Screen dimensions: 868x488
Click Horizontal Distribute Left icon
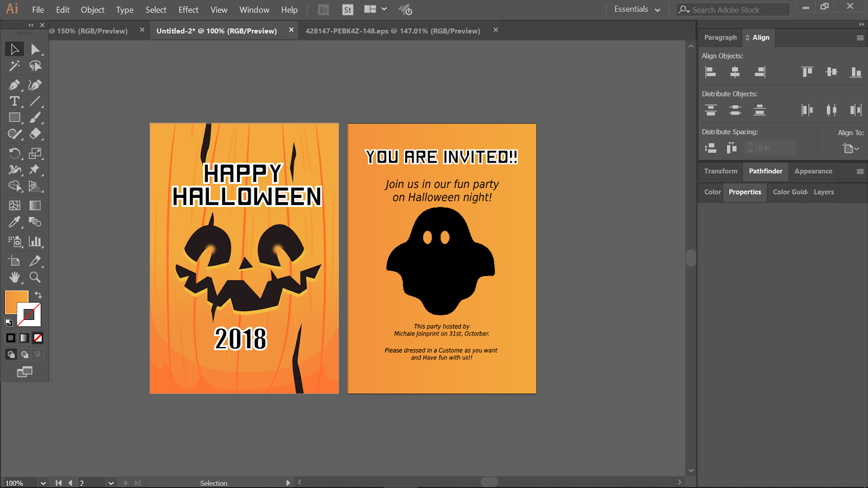click(807, 110)
